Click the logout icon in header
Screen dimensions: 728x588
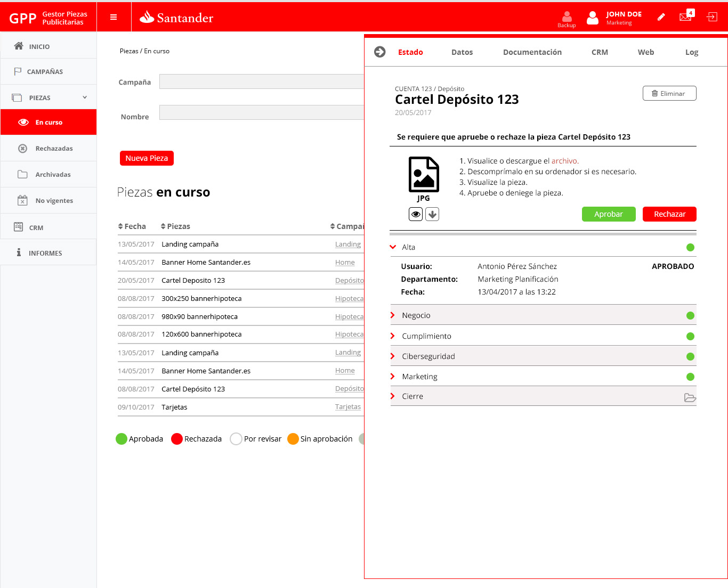coord(712,17)
